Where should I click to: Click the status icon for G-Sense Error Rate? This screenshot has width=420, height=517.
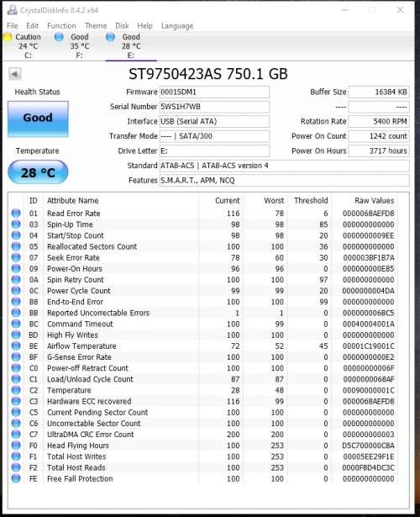tap(16, 356)
